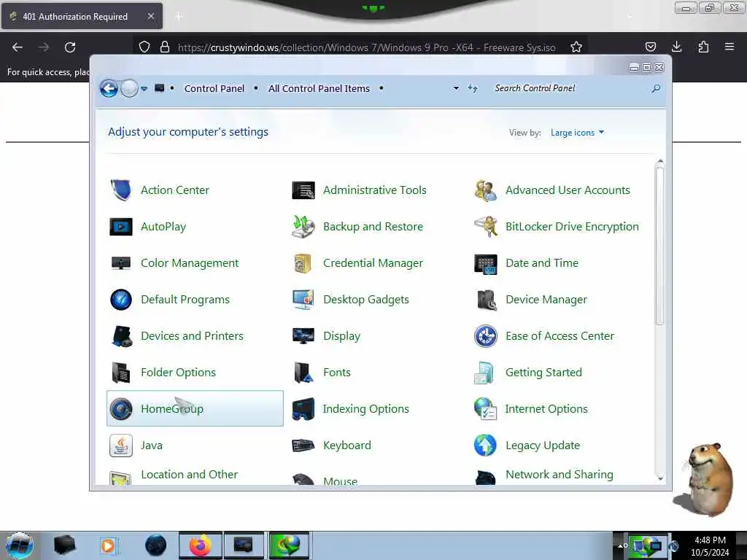The image size is (747, 560).
Task: Open the Legacy Update globe icon
Action: click(485, 446)
